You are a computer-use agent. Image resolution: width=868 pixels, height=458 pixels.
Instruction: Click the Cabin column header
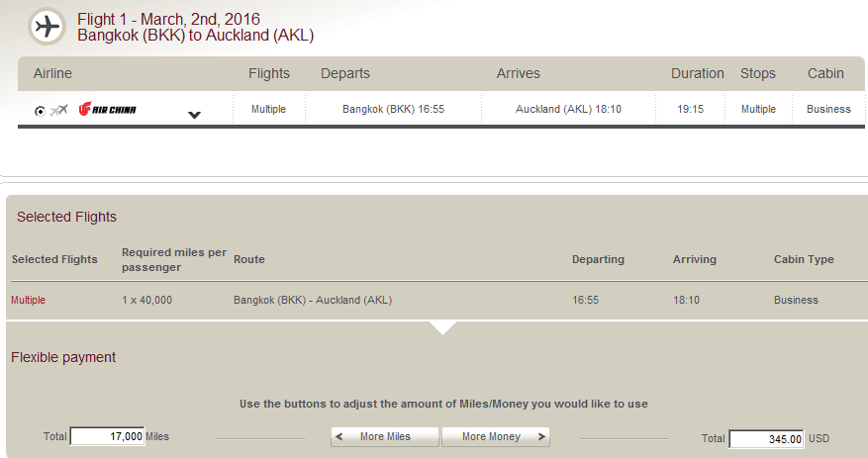tap(825, 73)
